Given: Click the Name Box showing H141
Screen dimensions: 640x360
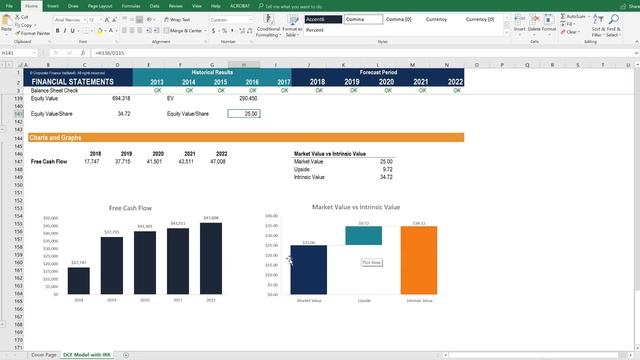Looking at the screenshot, I should click(x=16, y=53).
